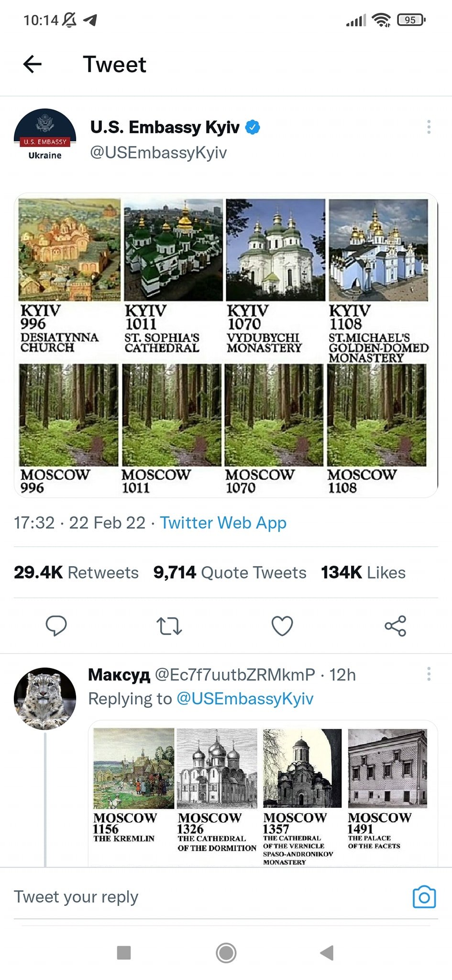Viewport: 452px width, 980px height.
Task: Open the Twitter Web App link
Action: pyautogui.click(x=223, y=523)
